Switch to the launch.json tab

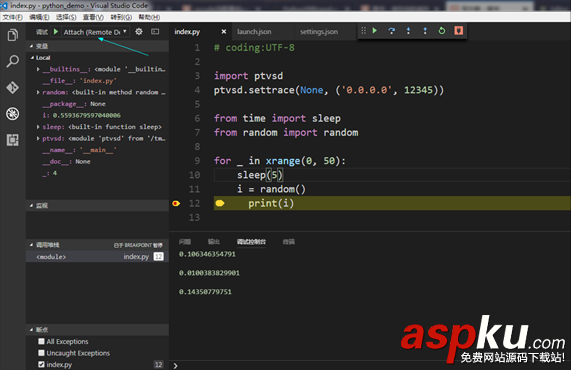(254, 32)
